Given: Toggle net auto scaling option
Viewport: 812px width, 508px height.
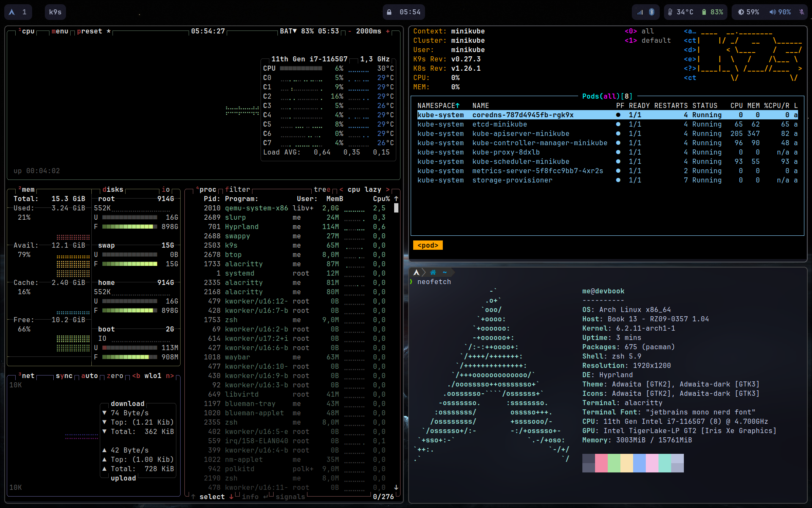Looking at the screenshot, I should (89, 376).
